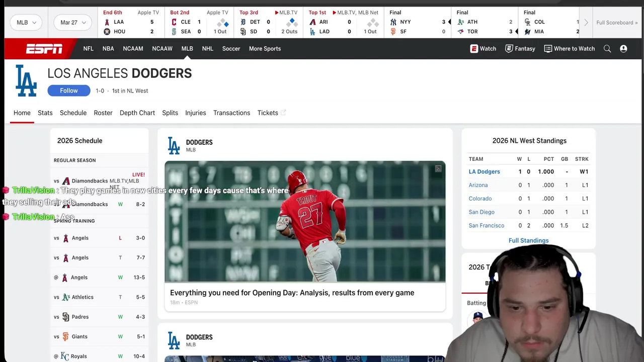Open the MLB league dropdown
The width and height of the screenshot is (644, 362).
tap(26, 23)
